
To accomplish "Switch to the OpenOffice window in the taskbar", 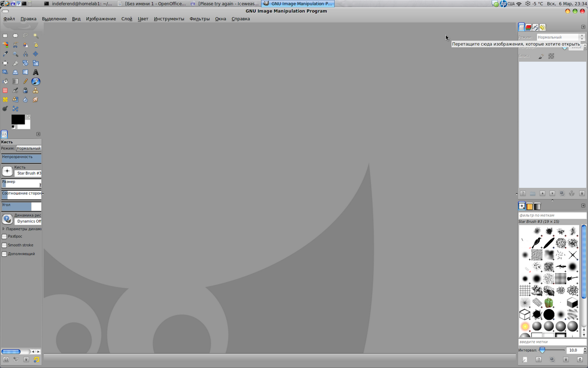I will coord(153,4).
